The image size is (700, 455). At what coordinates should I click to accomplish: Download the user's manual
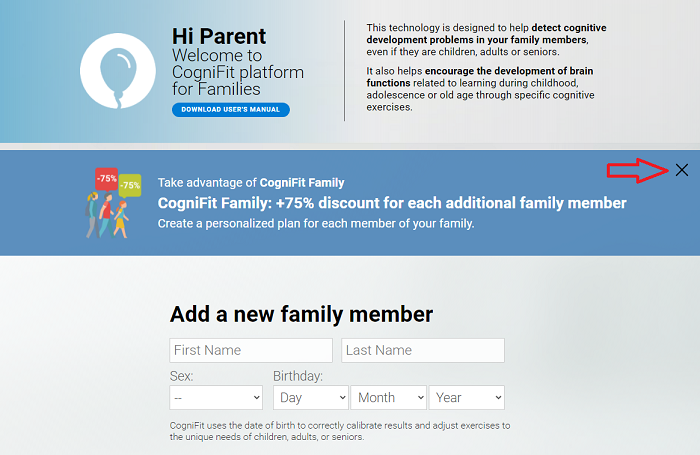[231, 110]
